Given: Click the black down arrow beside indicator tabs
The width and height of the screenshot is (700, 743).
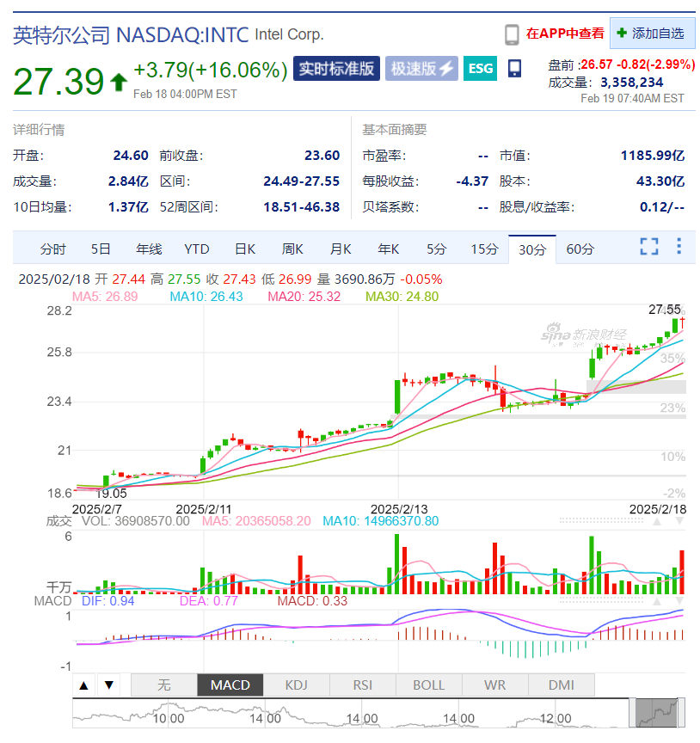Looking at the screenshot, I should [109, 685].
